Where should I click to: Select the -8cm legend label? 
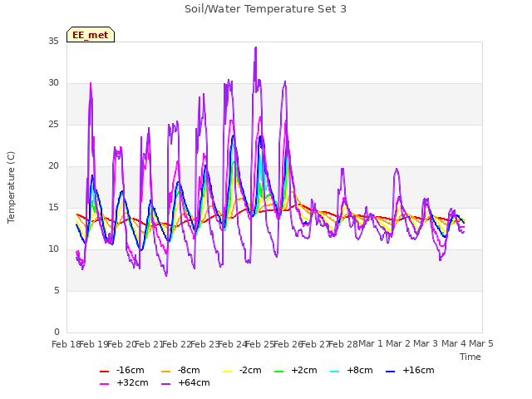pos(189,370)
